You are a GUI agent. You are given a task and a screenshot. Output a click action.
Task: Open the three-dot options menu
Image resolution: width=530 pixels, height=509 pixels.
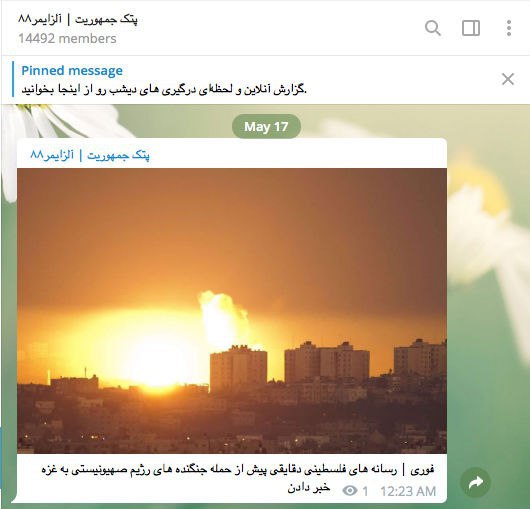[509, 28]
